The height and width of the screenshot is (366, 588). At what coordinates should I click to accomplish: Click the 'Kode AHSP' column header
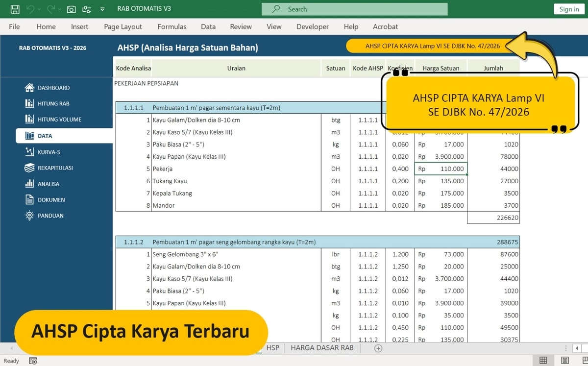point(368,68)
